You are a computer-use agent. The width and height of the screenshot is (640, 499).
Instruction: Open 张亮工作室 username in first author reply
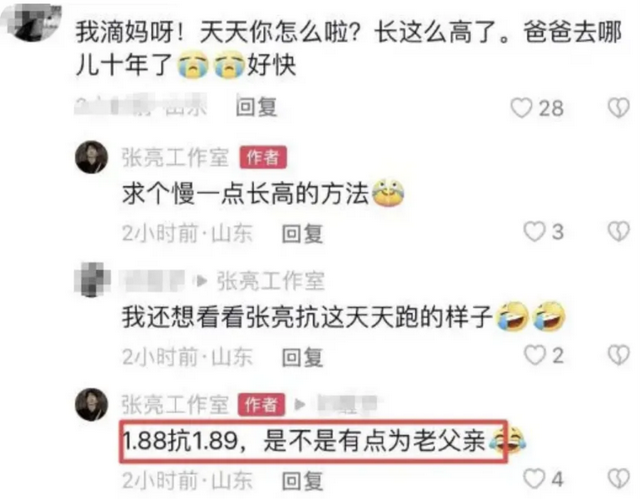175,157
